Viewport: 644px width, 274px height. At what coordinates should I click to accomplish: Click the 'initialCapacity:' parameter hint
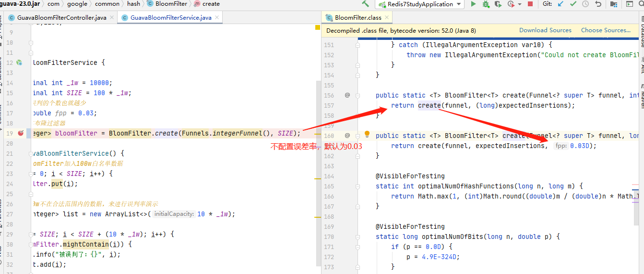click(174, 214)
